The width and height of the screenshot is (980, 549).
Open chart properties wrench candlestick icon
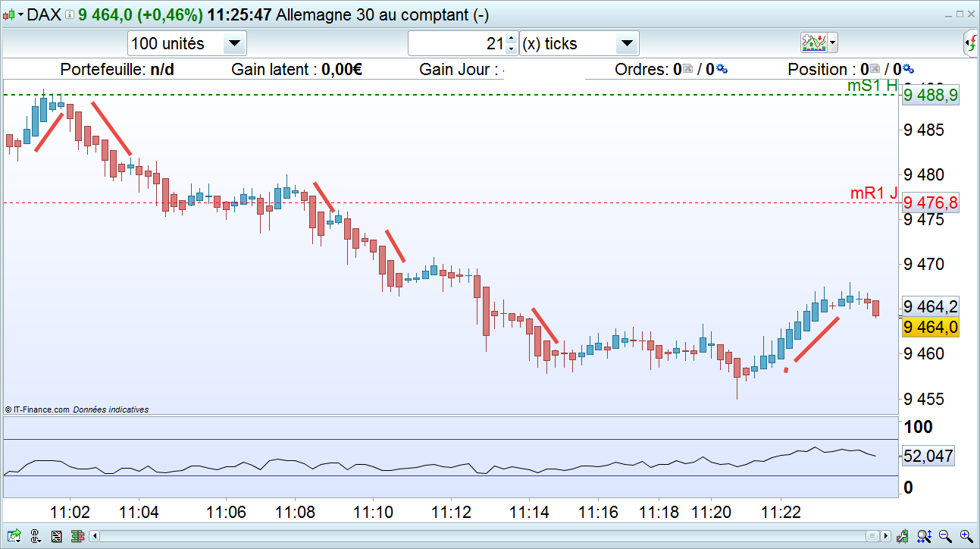point(902,536)
